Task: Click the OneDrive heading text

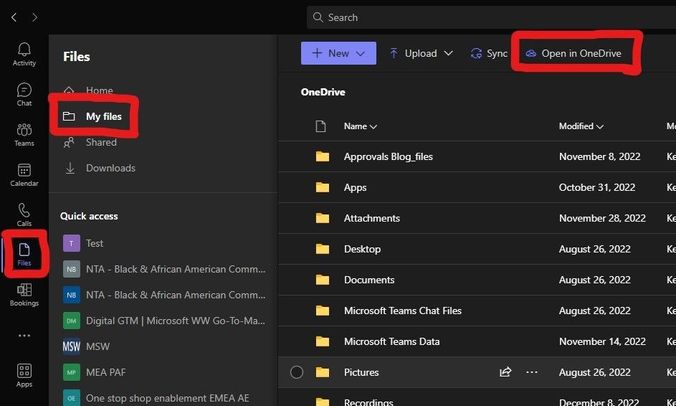Action: point(323,92)
